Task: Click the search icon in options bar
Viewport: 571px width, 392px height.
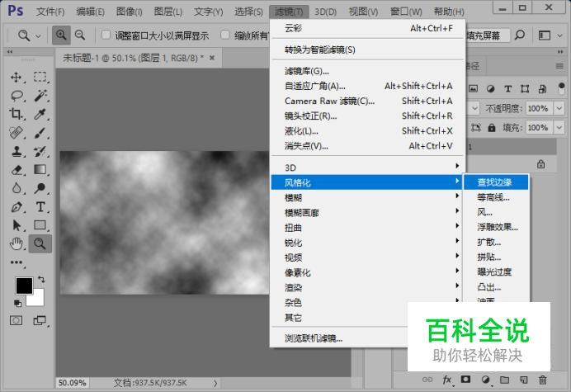Action: (520, 35)
